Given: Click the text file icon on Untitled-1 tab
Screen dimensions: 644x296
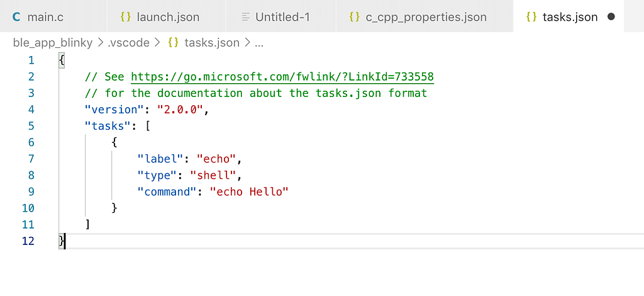Looking at the screenshot, I should click(x=246, y=17).
